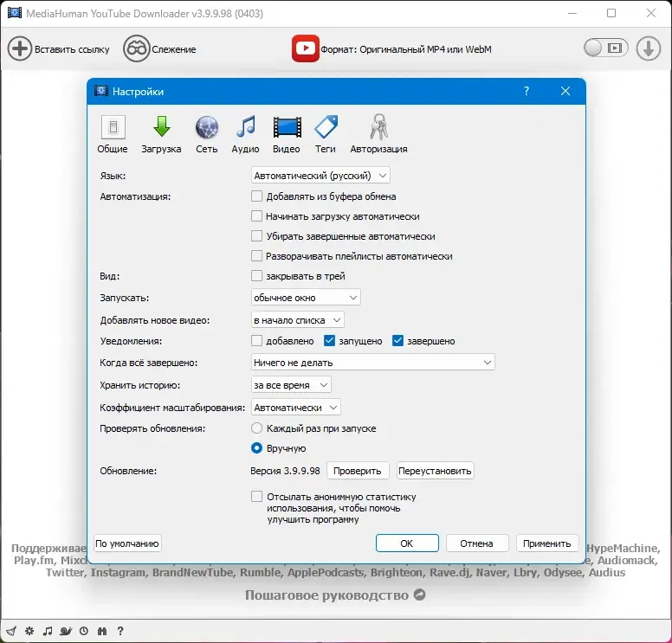Click the red YouTube format icon
Viewport: 672px width, 643px height.
(305, 48)
